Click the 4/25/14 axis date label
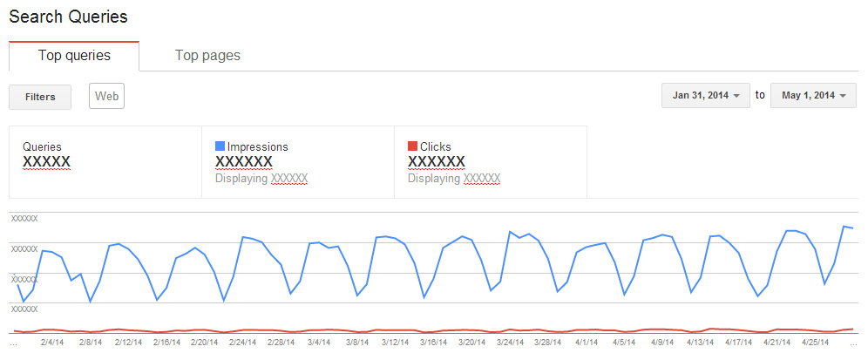 pos(814,343)
